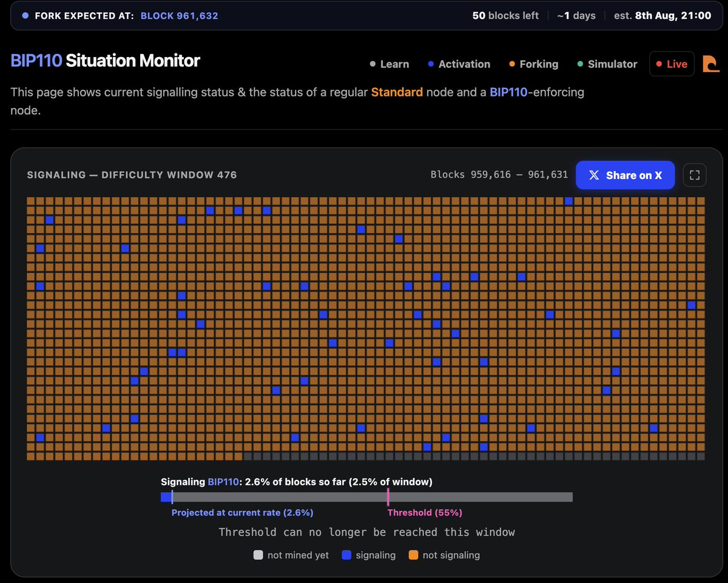Click the blue signaling legend swatch
This screenshot has height=583, width=728.
[x=347, y=555]
